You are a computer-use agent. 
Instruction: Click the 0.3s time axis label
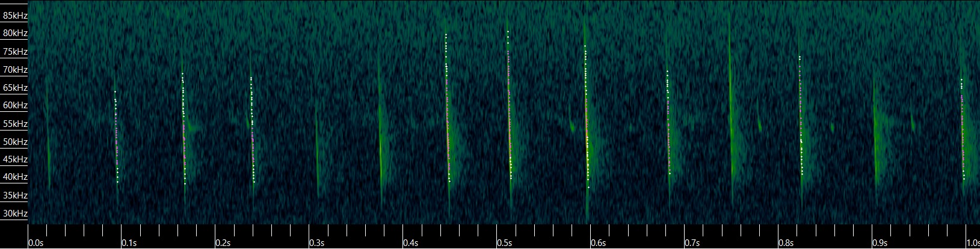pyautogui.click(x=317, y=243)
